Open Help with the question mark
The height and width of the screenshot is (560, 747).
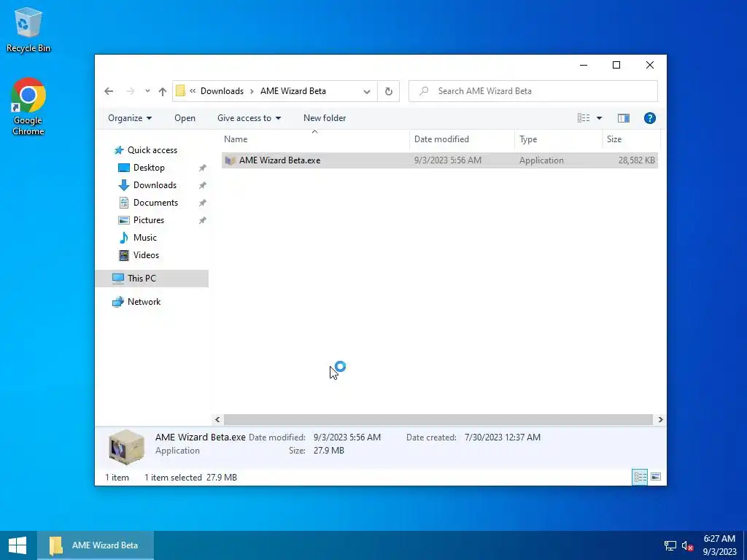click(x=650, y=118)
